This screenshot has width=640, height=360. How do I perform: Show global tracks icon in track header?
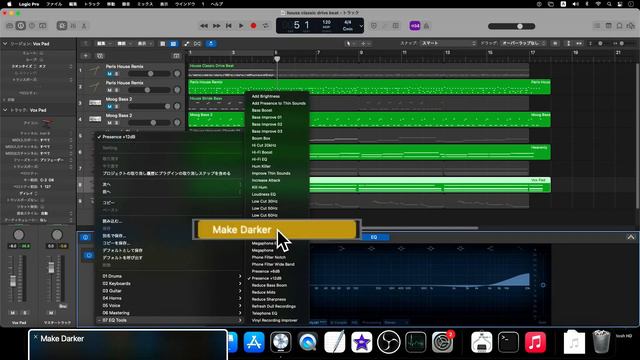[x=176, y=56]
